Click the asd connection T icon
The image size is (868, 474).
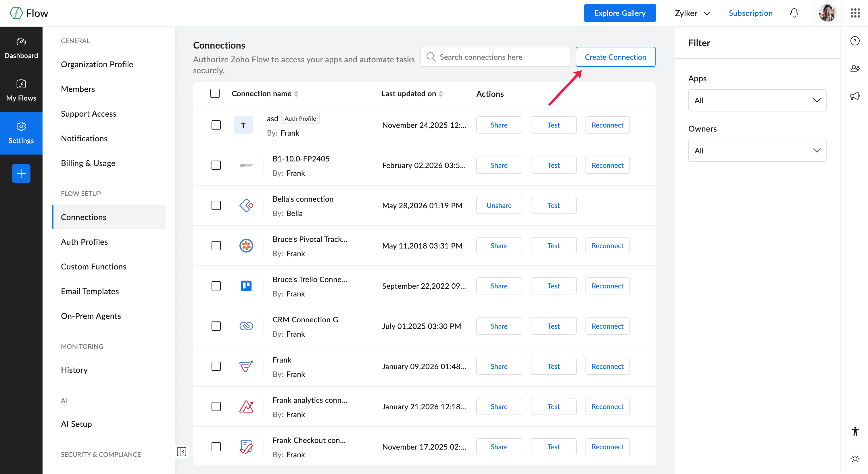pyautogui.click(x=243, y=125)
